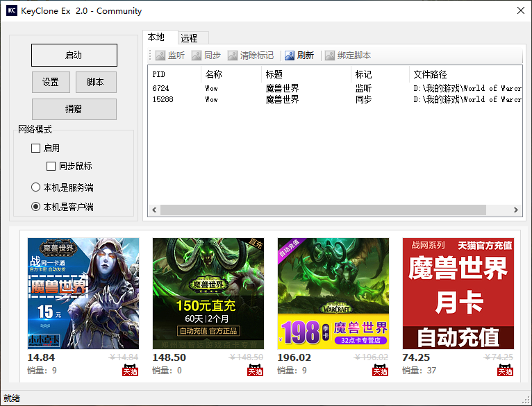This screenshot has height=406, width=532.
Task: Open the 设置 settings button
Action: click(51, 82)
